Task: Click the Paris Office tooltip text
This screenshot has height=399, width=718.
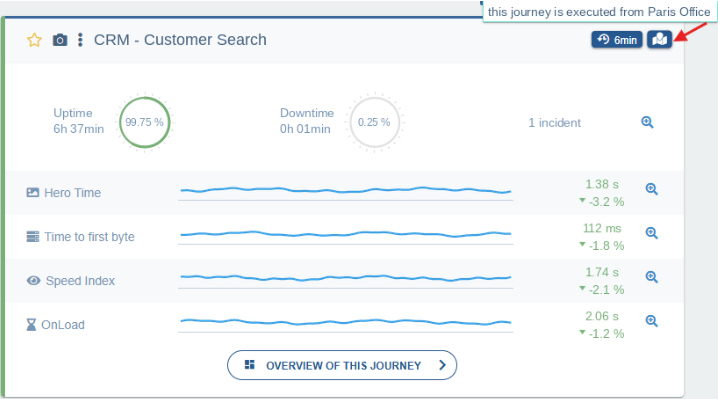Action: pyautogui.click(x=599, y=12)
